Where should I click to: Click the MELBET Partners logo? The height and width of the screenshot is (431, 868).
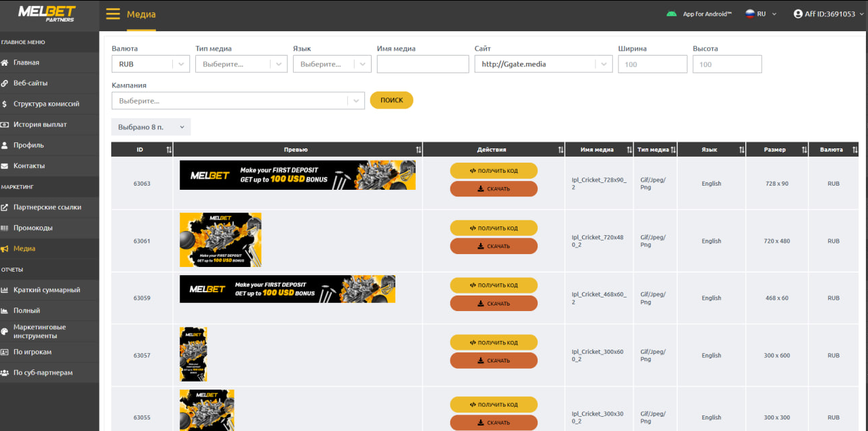pos(47,14)
